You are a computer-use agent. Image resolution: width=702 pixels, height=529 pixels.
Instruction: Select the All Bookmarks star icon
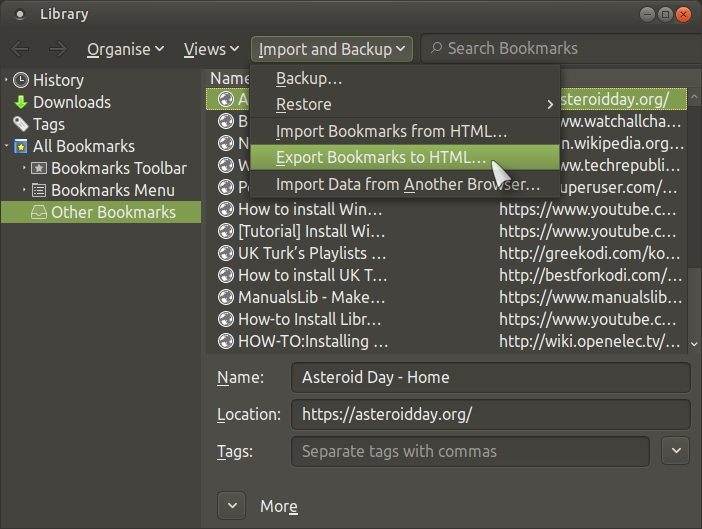point(21,146)
